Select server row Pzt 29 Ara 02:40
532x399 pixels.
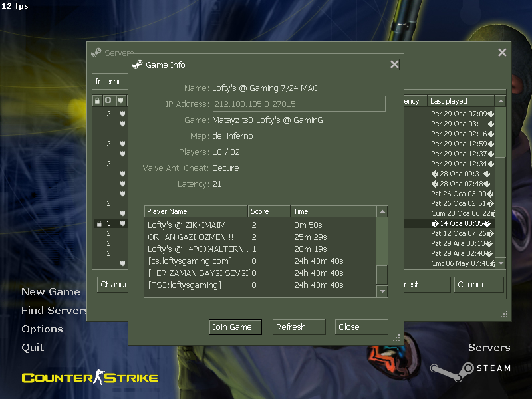point(462,253)
